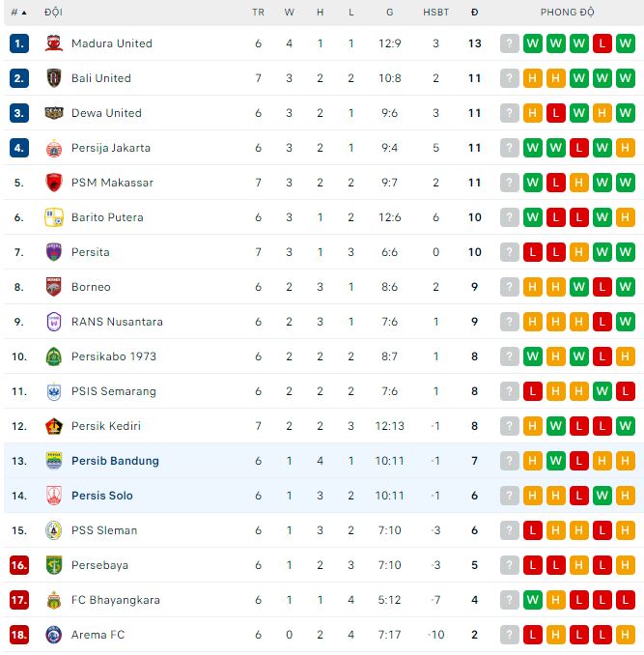644x655 pixels.
Task: Click the Arema FC team crest
Action: pos(54,635)
